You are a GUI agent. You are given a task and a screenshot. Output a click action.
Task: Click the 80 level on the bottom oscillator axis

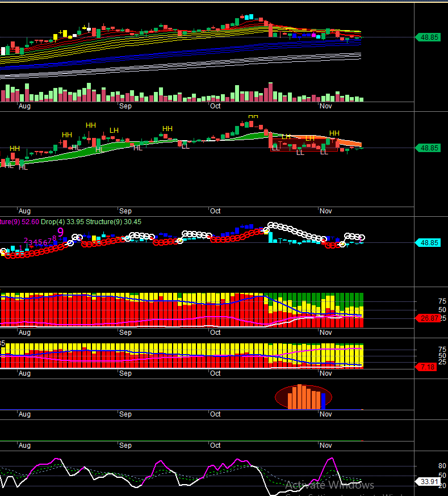click(x=442, y=465)
